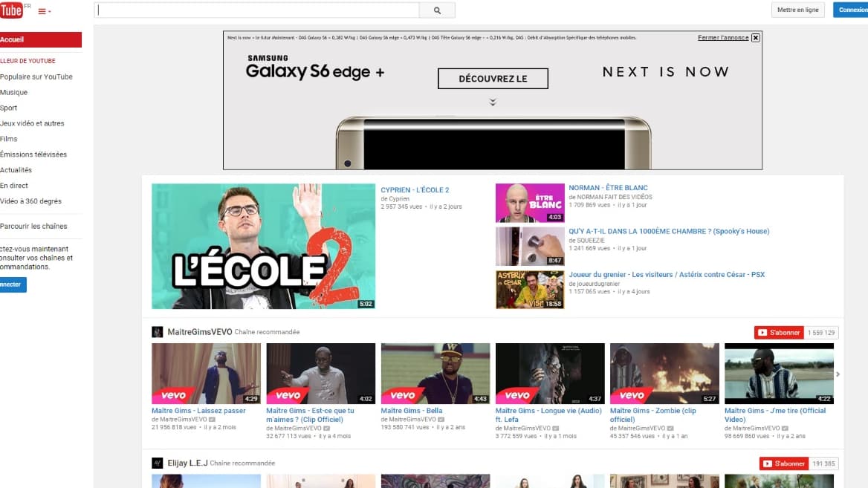Expand the Samsung ad via its downward chevron
The width and height of the screenshot is (868, 488).
click(x=493, y=102)
